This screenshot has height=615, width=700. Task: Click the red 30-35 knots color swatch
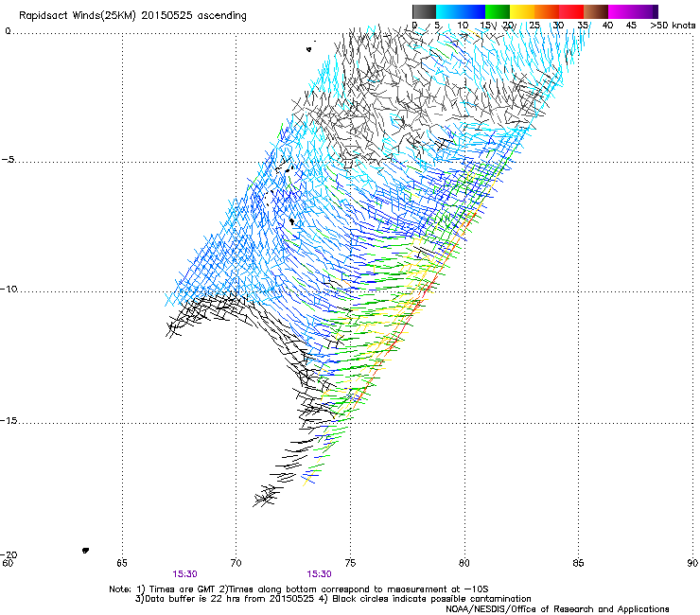point(571,11)
